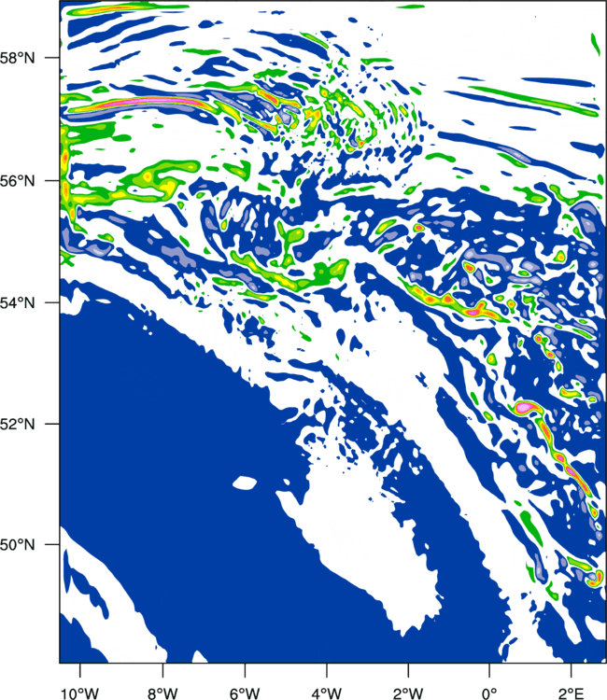Click the 2°W longitude label

[x=408, y=693]
